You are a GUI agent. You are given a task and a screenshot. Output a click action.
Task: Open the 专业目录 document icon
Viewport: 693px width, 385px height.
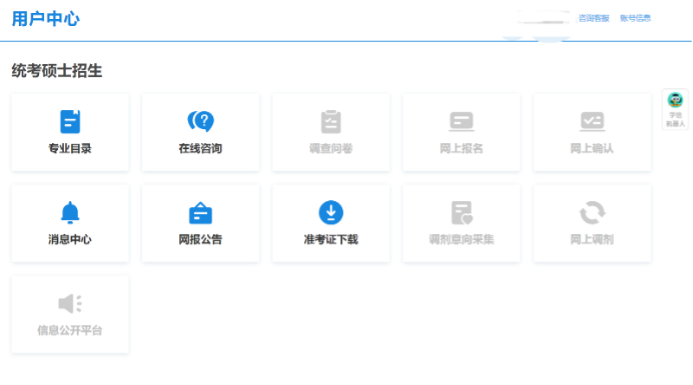pyautogui.click(x=70, y=122)
